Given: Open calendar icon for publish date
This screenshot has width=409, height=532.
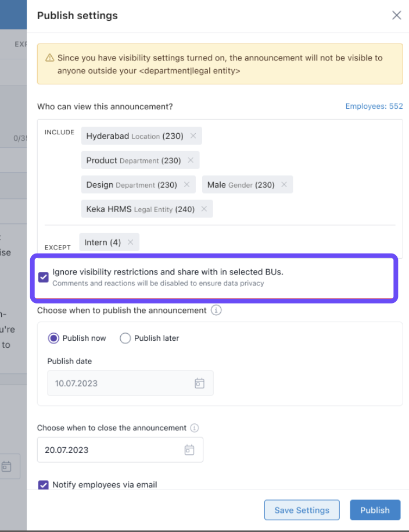Looking at the screenshot, I should (x=199, y=383).
